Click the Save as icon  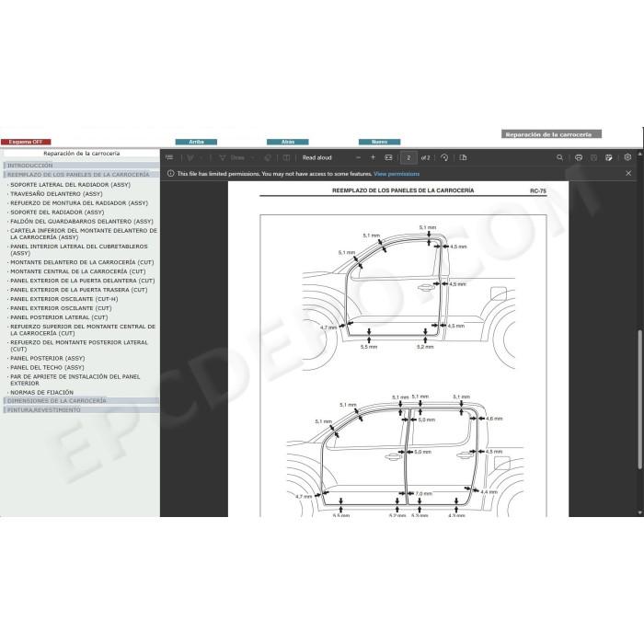click(x=609, y=157)
